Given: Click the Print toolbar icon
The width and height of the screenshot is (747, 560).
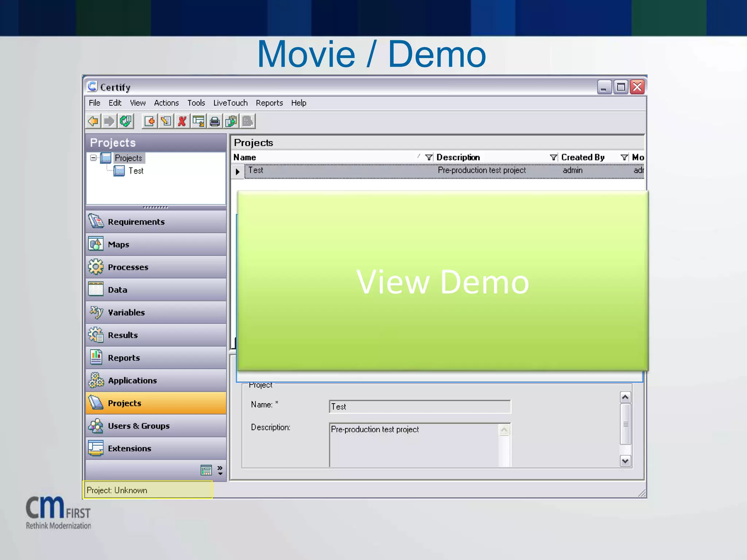Looking at the screenshot, I should [x=215, y=121].
